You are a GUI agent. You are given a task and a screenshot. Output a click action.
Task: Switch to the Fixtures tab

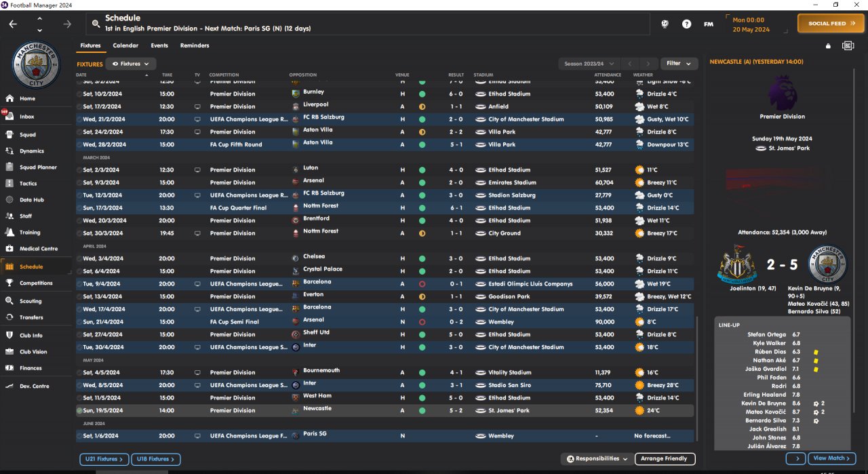90,45
